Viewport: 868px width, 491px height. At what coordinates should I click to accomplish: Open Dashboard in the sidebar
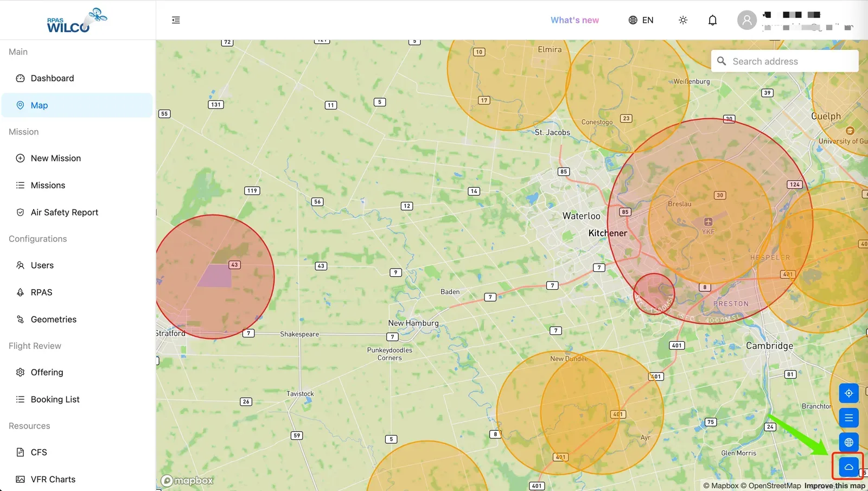[77, 78]
